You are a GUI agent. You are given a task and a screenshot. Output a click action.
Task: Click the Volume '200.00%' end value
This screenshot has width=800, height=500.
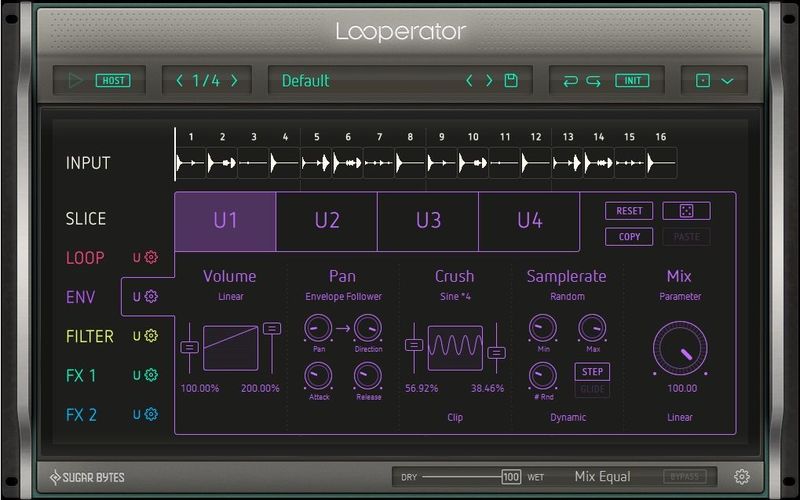pyautogui.click(x=260, y=388)
